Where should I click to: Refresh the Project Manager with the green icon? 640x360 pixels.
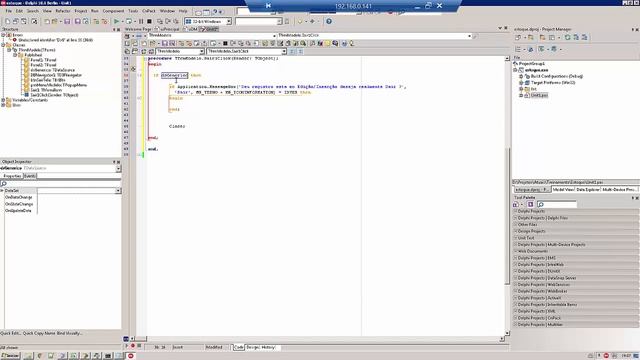567,37
